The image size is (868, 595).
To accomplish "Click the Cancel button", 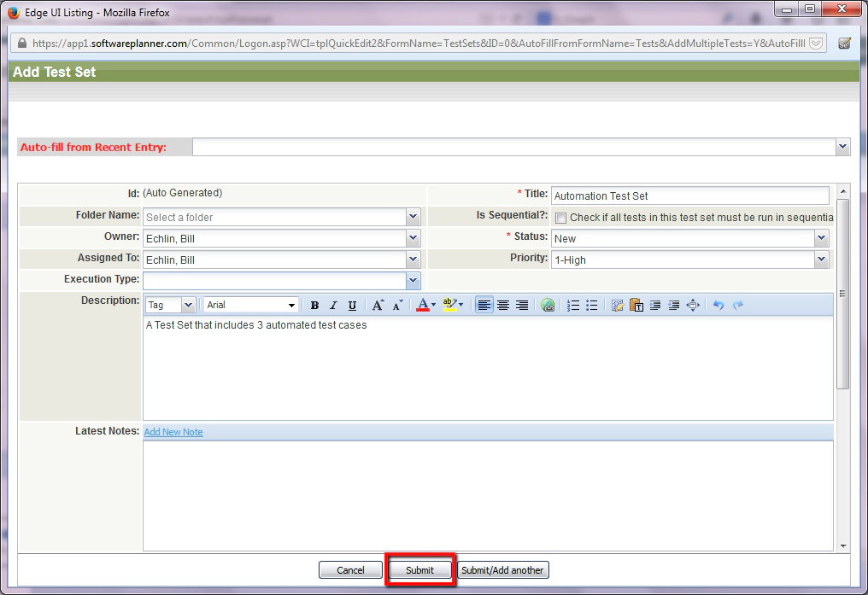I will coord(350,569).
